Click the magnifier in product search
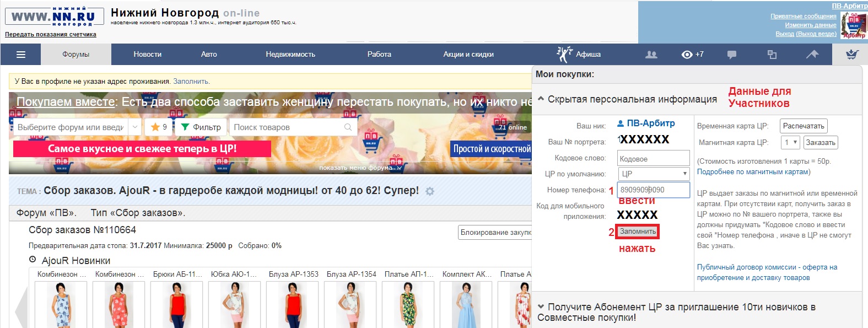The height and width of the screenshot is (328, 868). [x=348, y=127]
